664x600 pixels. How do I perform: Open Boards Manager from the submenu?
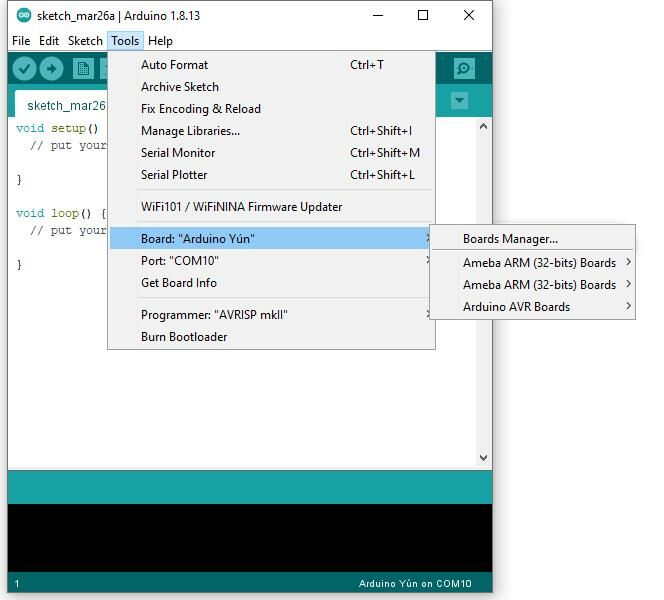coord(510,239)
